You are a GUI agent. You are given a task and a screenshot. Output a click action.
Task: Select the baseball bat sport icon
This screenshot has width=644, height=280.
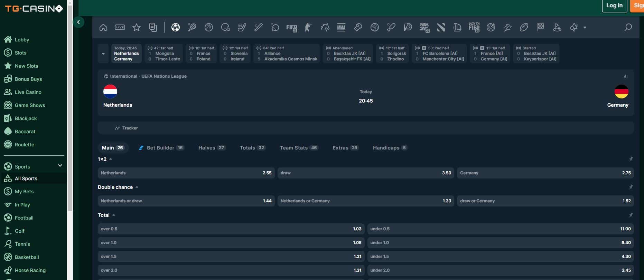tap(259, 27)
